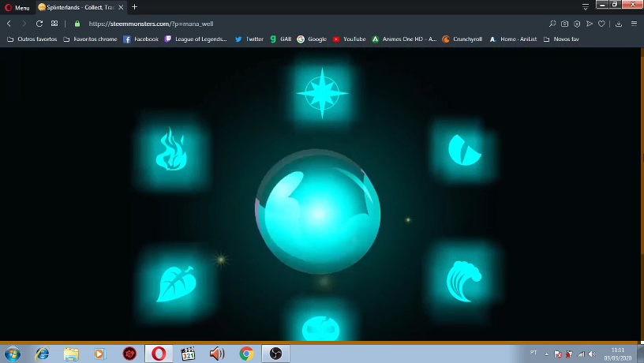Open the taskbar clock and date
Viewport: 644px width, 363px height.
coord(618,354)
